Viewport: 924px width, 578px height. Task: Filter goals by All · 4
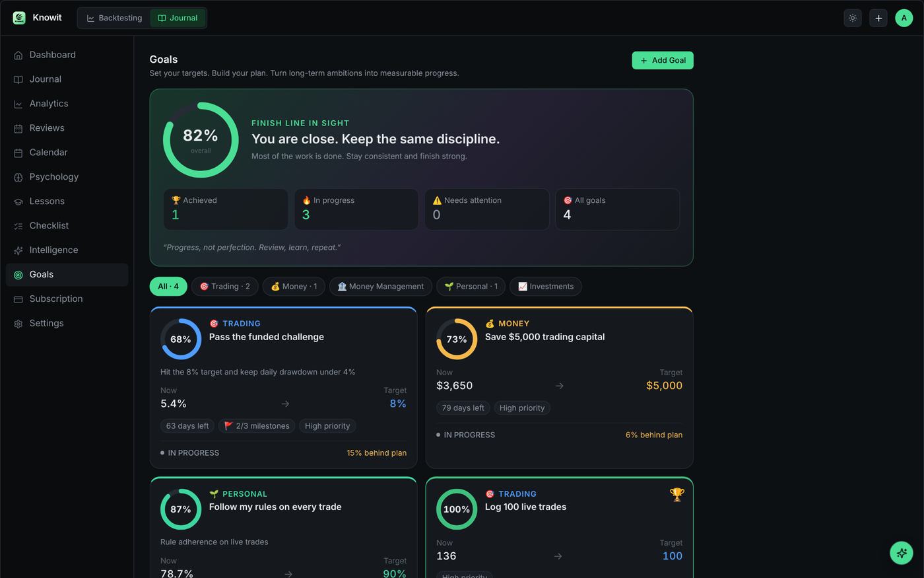tap(168, 287)
